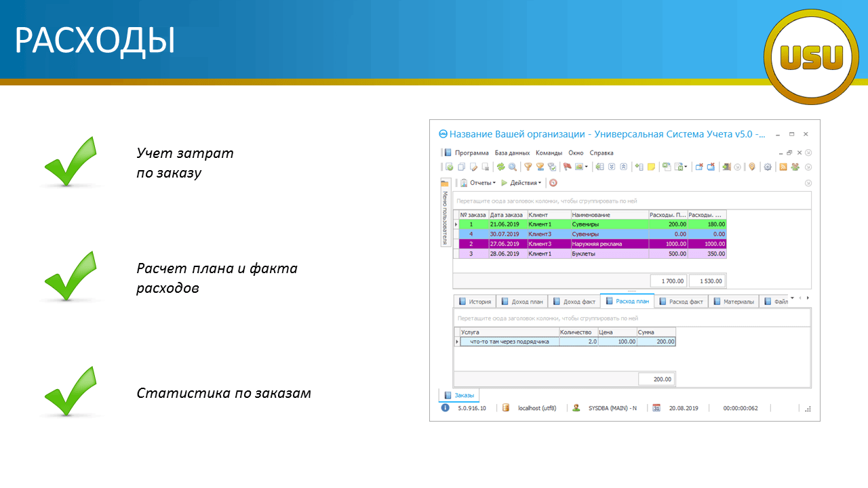This screenshot has height=488, width=868.
Task: Open the Отчеты reports dropdown
Action: (x=478, y=183)
